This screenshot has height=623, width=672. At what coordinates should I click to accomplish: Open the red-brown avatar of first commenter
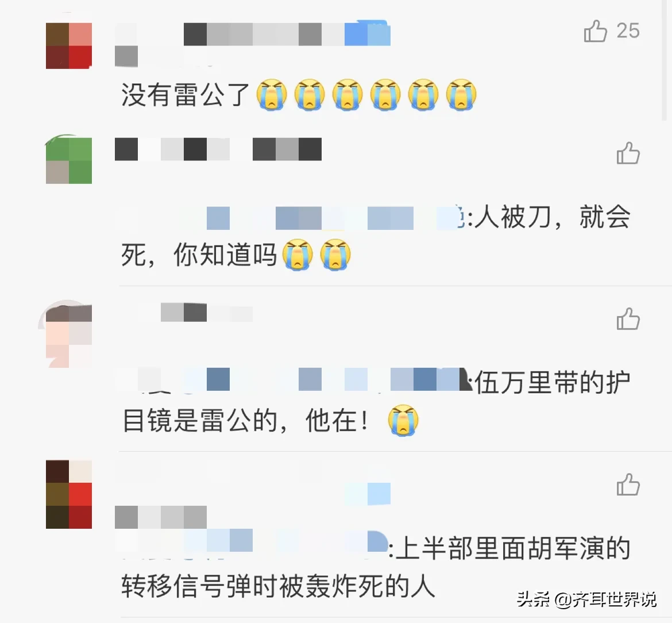point(69,46)
